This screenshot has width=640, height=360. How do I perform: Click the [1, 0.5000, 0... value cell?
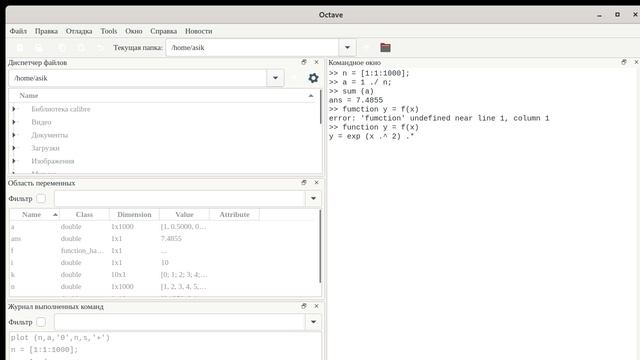(x=183, y=227)
